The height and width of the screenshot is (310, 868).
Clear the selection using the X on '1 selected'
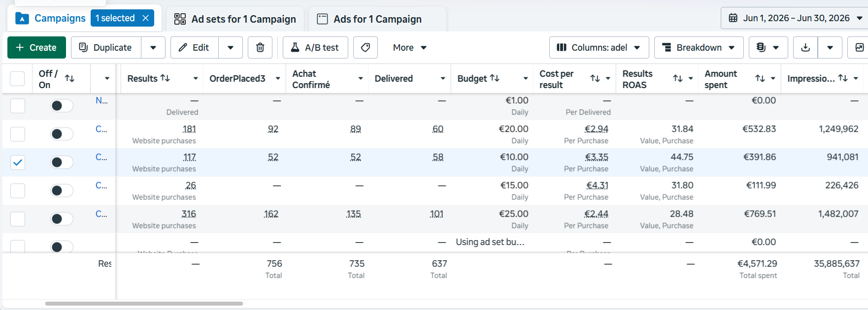[145, 18]
